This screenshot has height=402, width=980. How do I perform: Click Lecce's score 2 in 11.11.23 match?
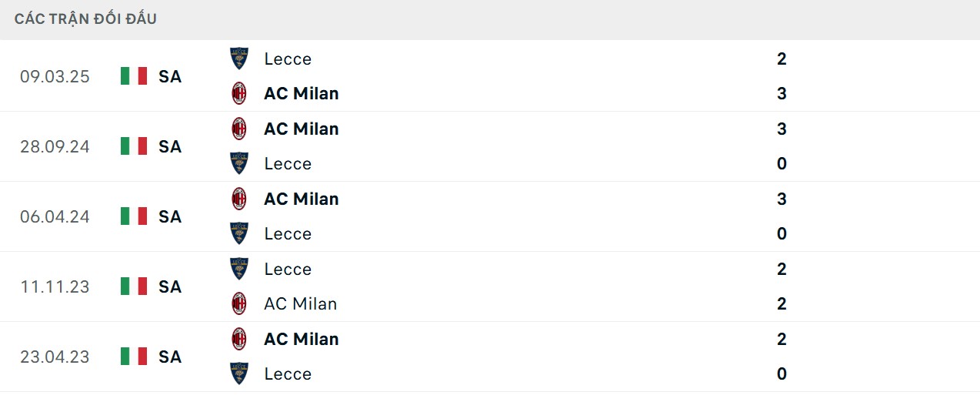[782, 269]
